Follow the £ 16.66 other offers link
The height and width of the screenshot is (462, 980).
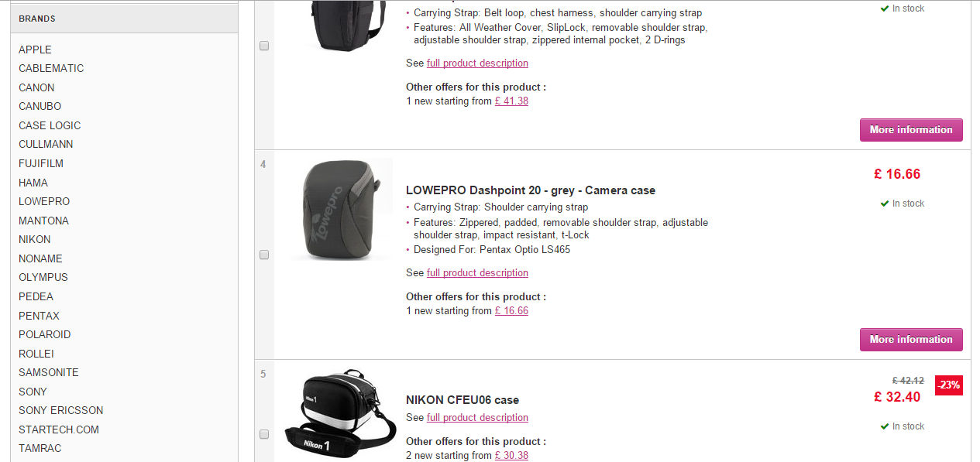[x=511, y=310]
